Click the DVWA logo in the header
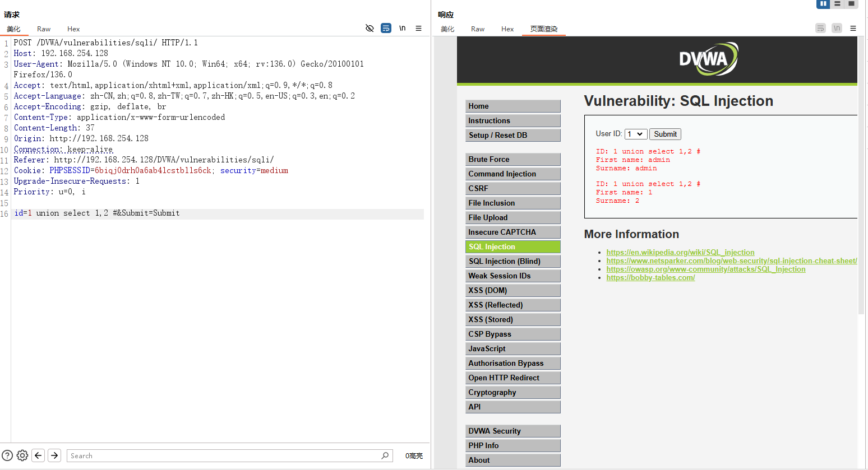Viewport: 868px width, 470px height. [709, 59]
